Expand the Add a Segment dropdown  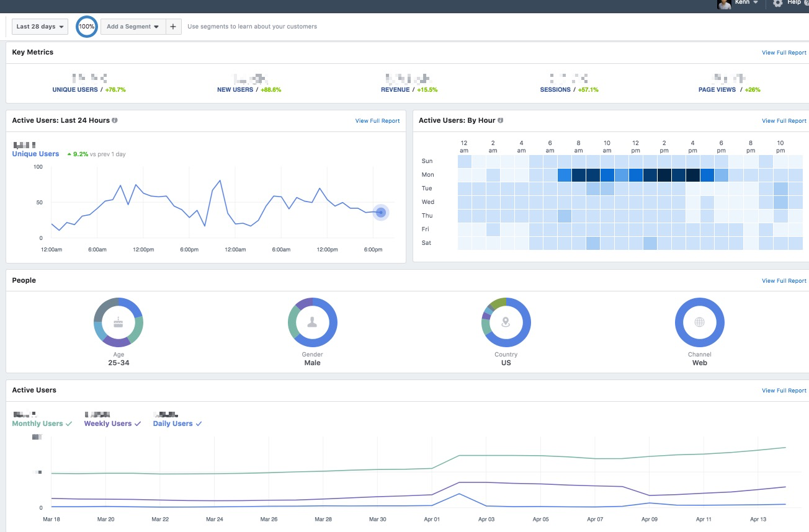[132, 26]
